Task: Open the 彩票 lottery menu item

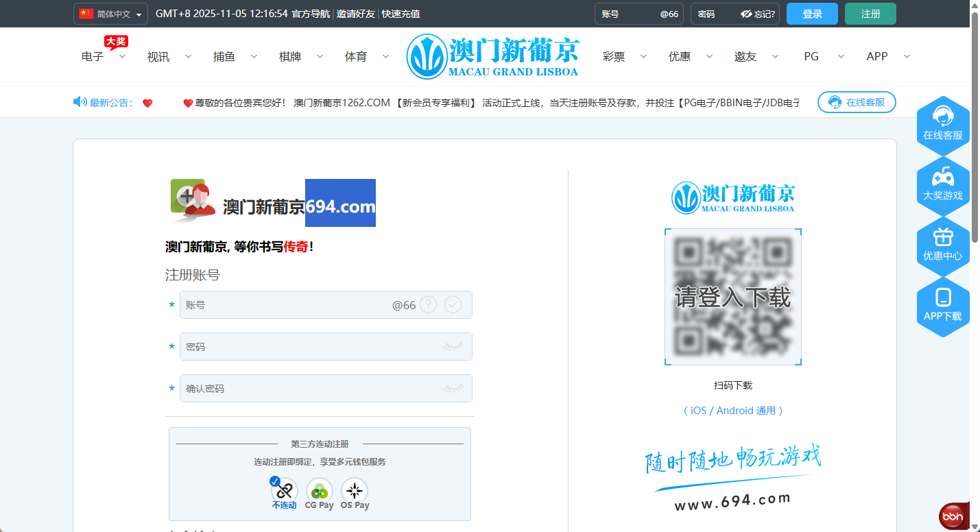Action: coord(623,56)
